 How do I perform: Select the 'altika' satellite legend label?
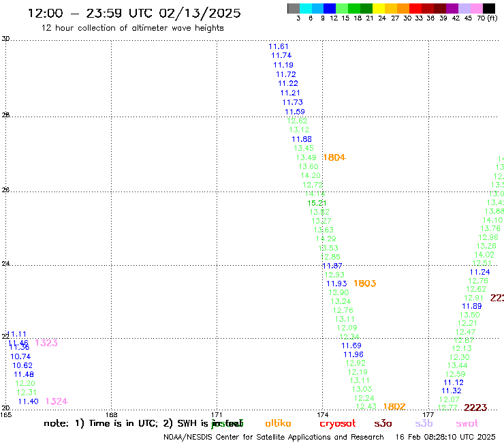coord(278,423)
